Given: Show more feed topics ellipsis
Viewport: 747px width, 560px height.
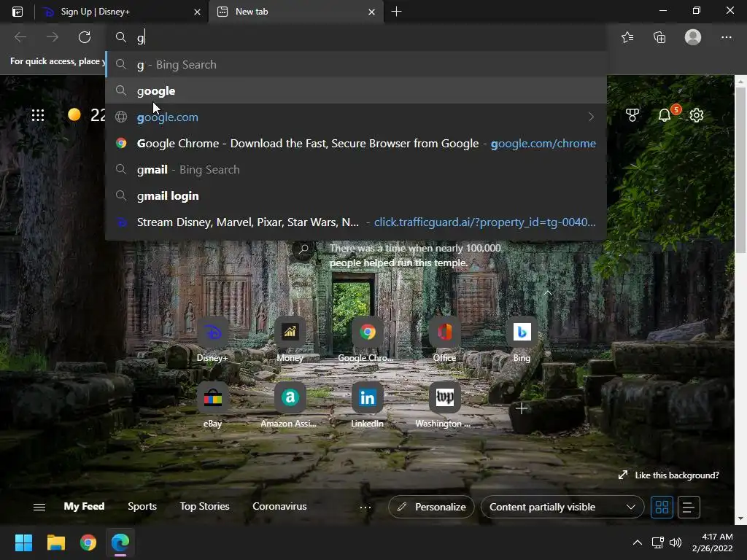Looking at the screenshot, I should 365,507.
